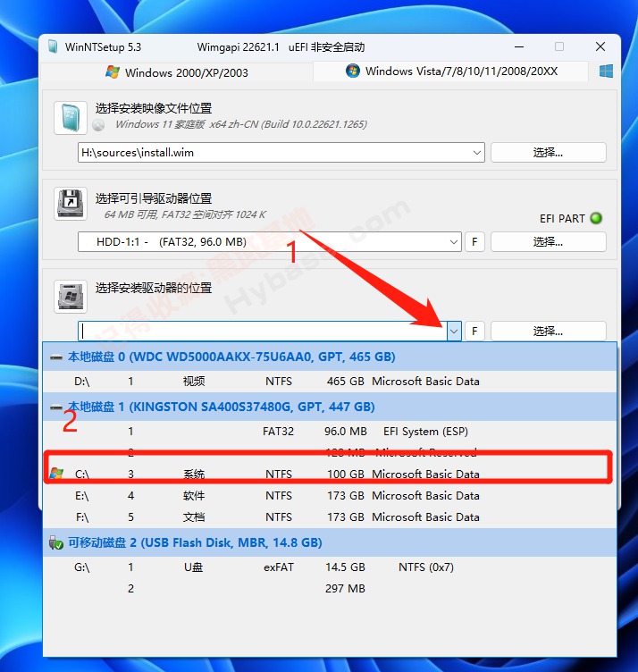Image resolution: width=638 pixels, height=672 pixels.
Task: Select the 297 MB partition on USB disk
Action: [x=330, y=588]
